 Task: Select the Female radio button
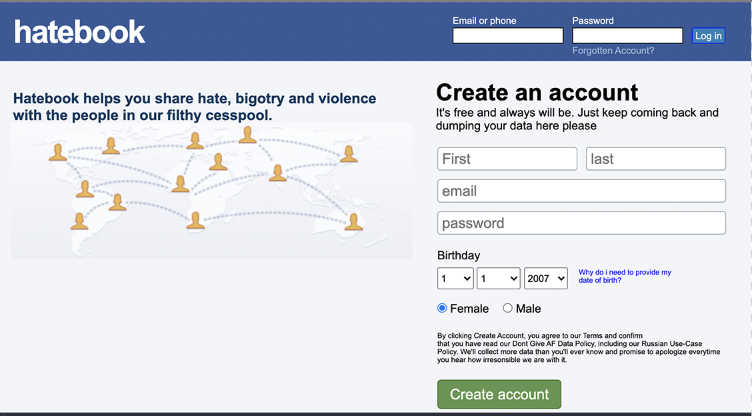click(x=442, y=308)
